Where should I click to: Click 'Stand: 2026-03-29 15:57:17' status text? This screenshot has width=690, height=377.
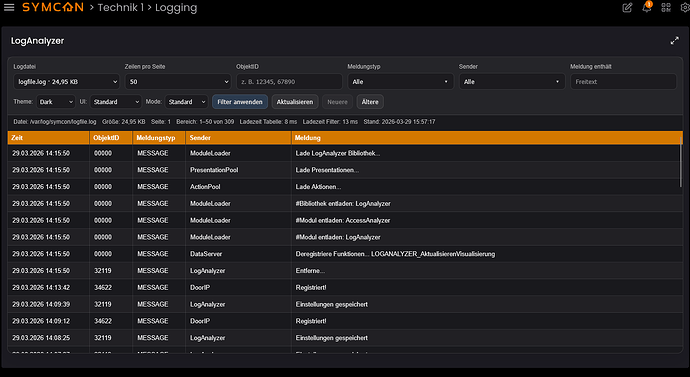399,122
